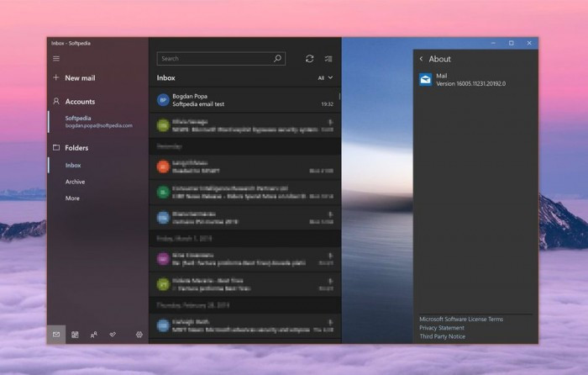Open the People contacts icon
This screenshot has width=588, height=375.
point(94,334)
